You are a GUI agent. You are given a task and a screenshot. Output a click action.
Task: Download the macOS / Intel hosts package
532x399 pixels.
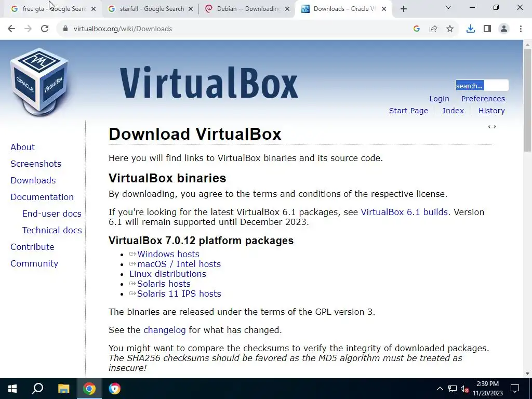(x=179, y=264)
